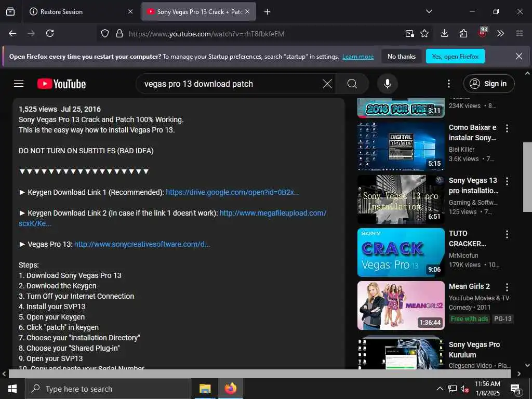
Task: Go back with the browser back arrow
Action: [12, 33]
